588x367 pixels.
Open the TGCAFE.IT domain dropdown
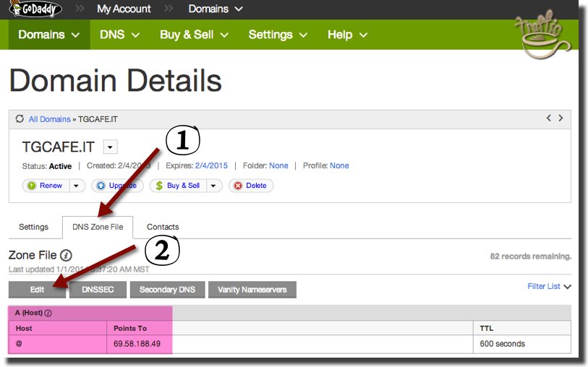[110, 147]
